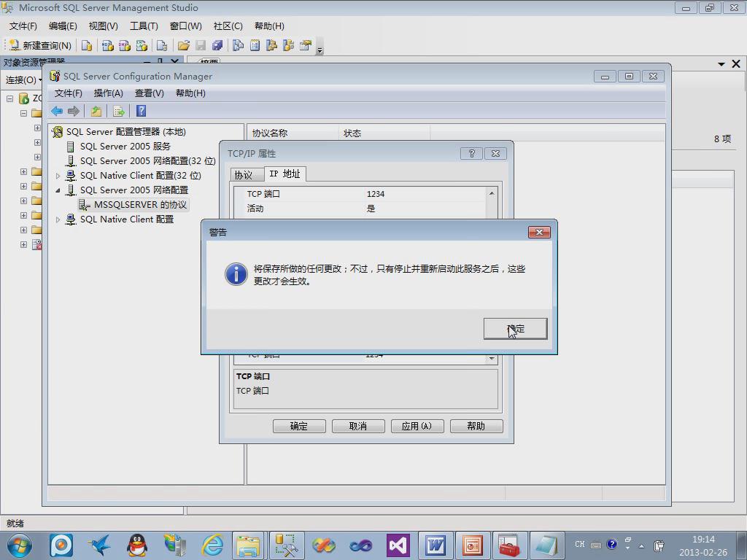
Task: Expand the bottom SQL Native Client 配置 node
Action: [x=58, y=219]
